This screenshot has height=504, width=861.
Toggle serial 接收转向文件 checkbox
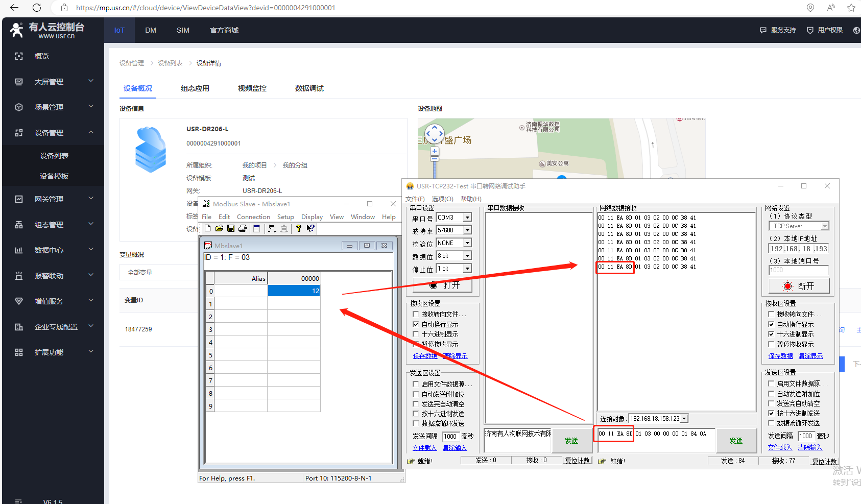pos(416,314)
